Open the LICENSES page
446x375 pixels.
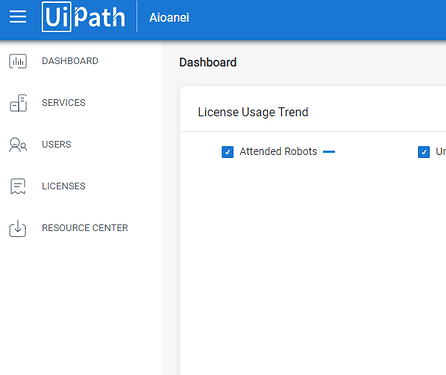63,186
